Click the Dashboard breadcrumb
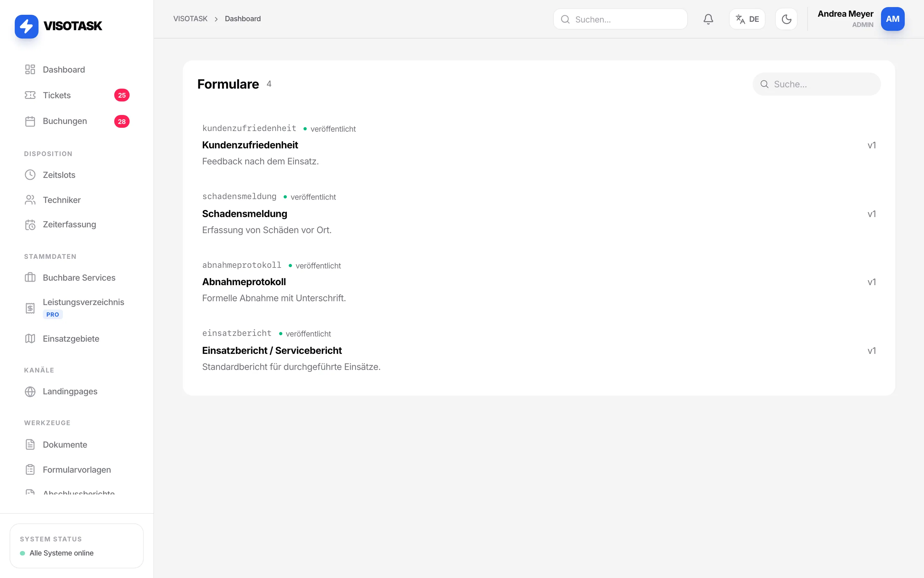 243,19
